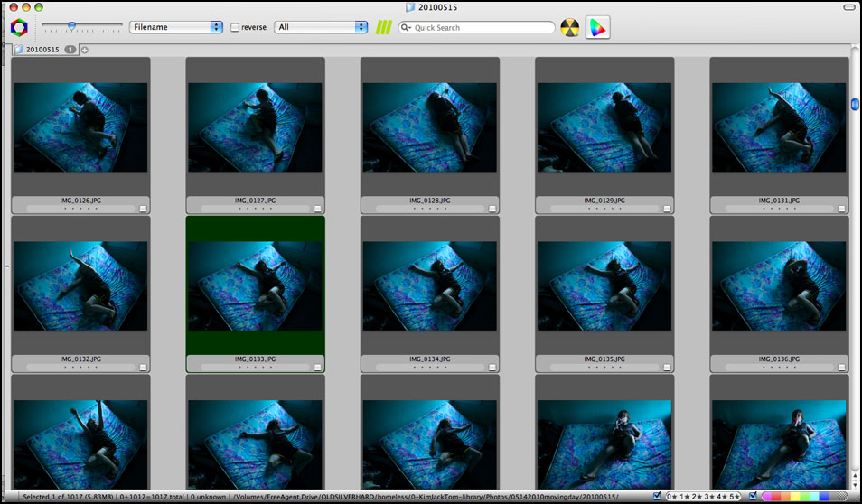This screenshot has width=862, height=504.
Task: Click the small arrow on the left window edge
Action: point(7,266)
